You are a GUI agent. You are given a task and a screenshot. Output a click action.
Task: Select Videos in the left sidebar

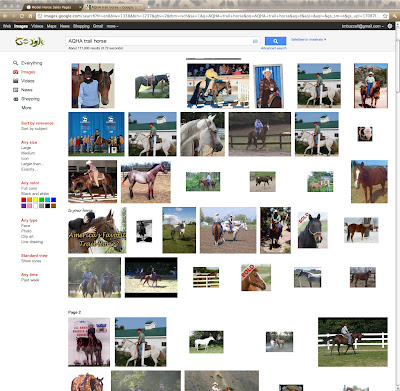pos(27,81)
